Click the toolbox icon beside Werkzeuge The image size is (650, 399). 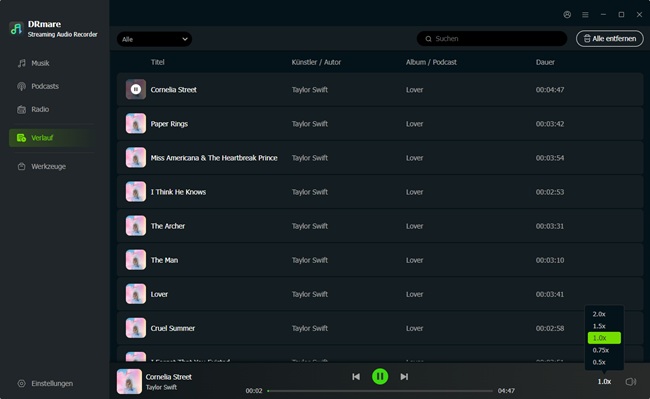22,166
